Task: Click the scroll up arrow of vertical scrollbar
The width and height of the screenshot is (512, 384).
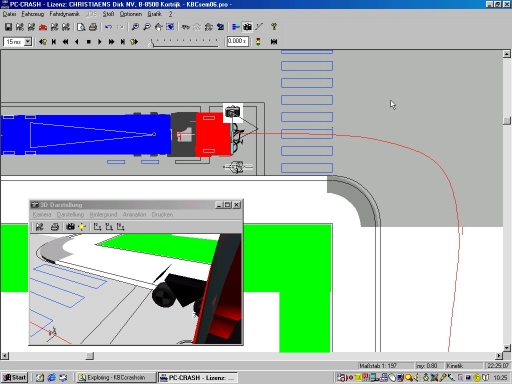Action: pos(507,54)
